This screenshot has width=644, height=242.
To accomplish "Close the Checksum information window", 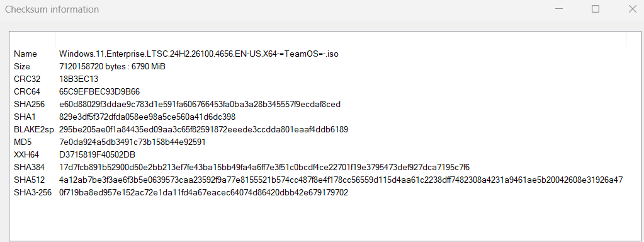I will pos(632,9).
